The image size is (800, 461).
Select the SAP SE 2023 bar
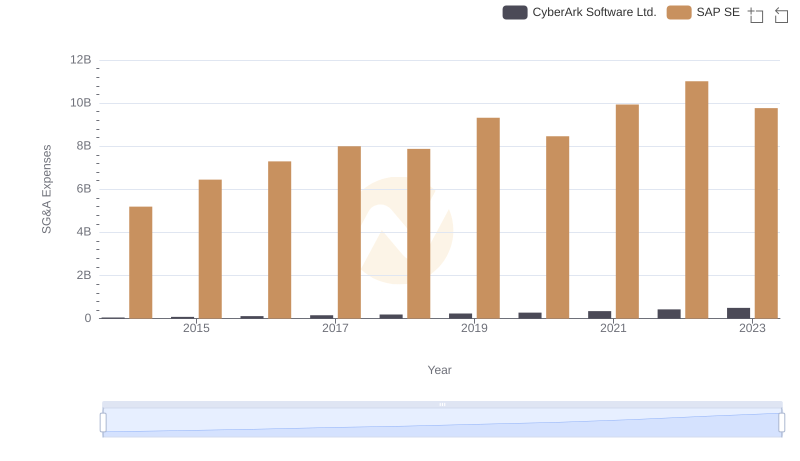coord(766,213)
